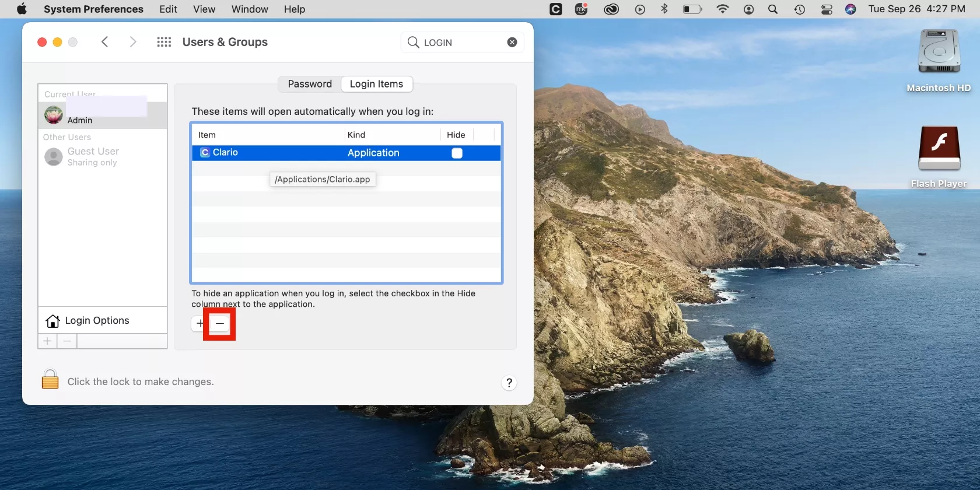The image size is (980, 490).
Task: Remove selected login item with minus button
Action: click(x=219, y=324)
